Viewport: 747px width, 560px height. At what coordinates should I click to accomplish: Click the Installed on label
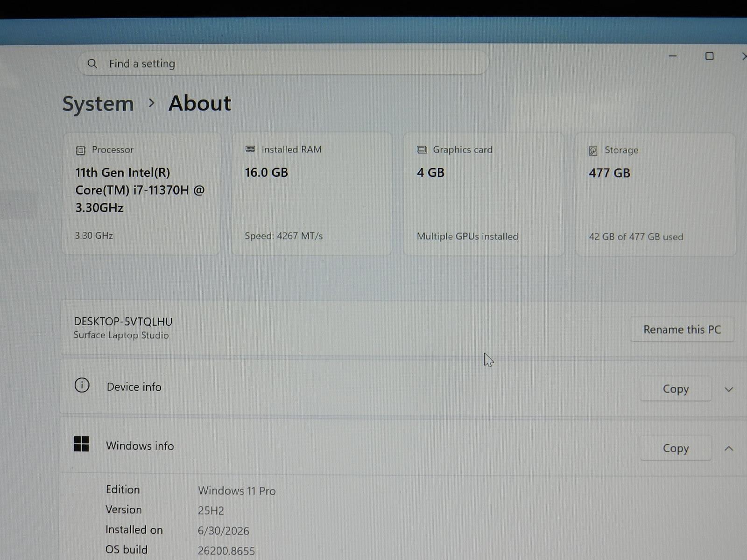134,530
